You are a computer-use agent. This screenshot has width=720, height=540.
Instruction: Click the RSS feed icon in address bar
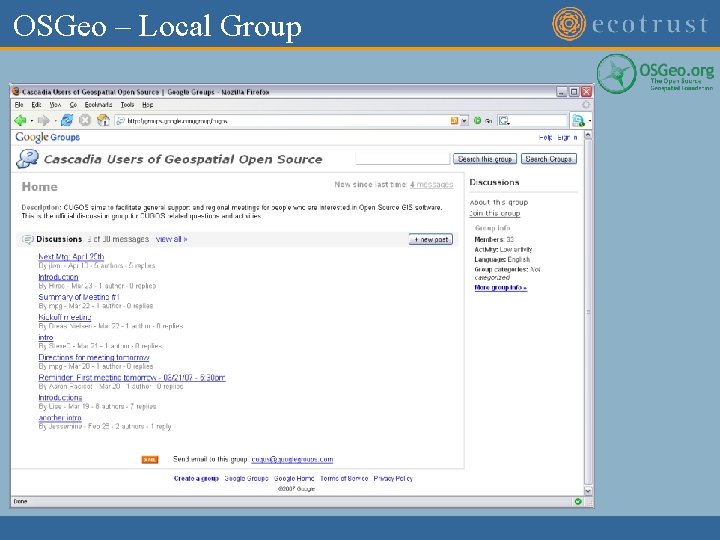tap(454, 121)
